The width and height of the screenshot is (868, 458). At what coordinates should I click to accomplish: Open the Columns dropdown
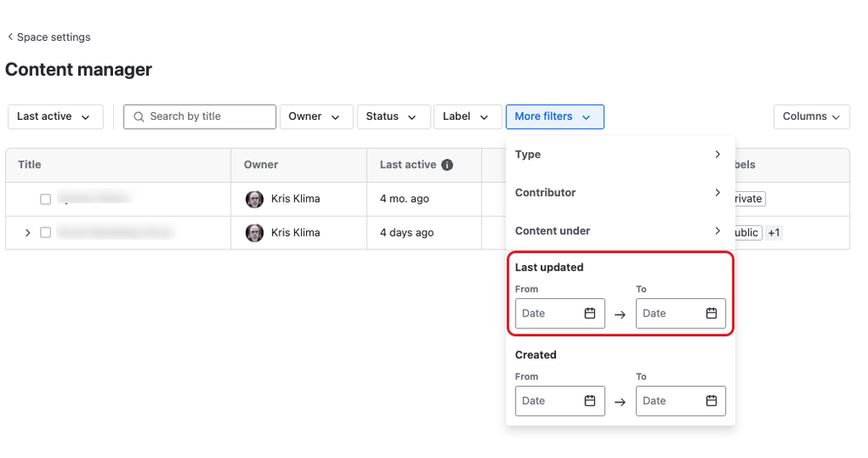[811, 116]
